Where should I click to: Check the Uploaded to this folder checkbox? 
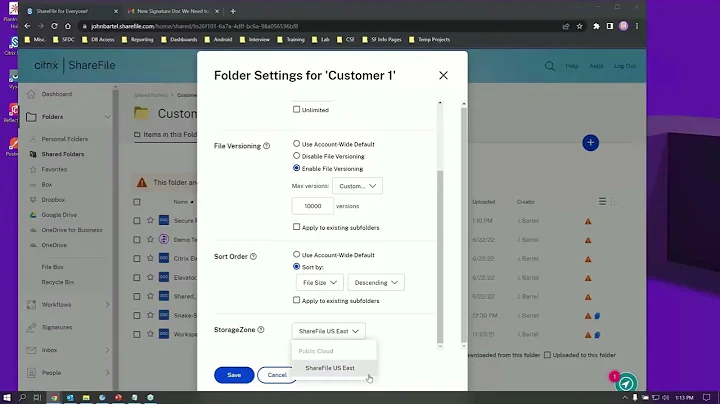[547, 355]
